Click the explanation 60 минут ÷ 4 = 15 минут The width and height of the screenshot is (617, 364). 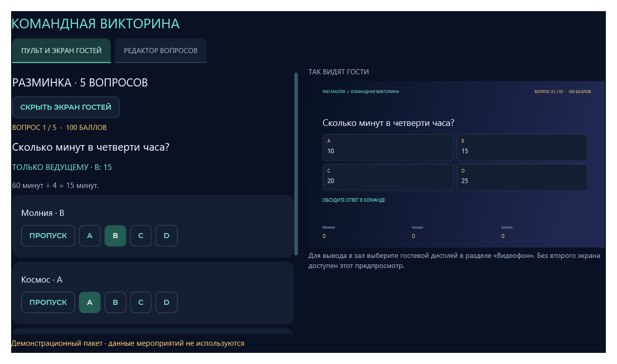point(56,186)
